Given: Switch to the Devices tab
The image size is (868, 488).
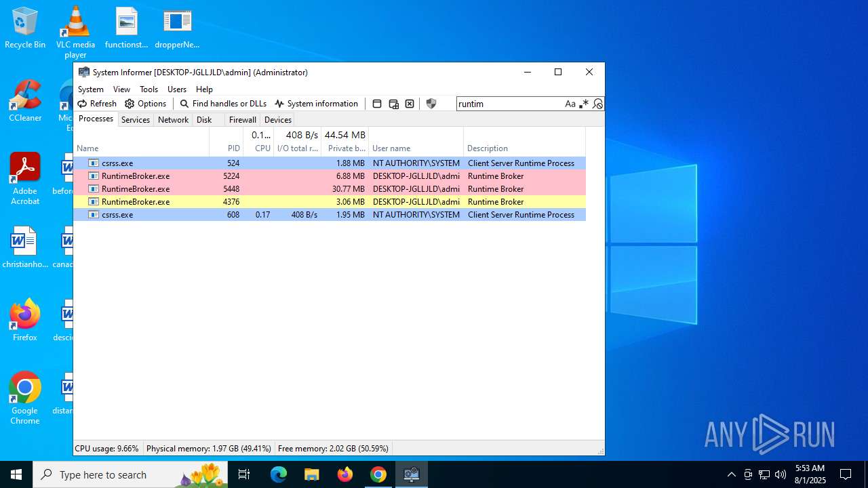Looking at the screenshot, I should 278,120.
